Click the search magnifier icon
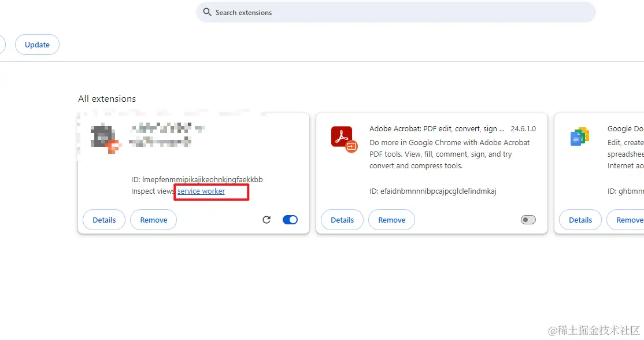This screenshot has height=340, width=644. pos(208,12)
